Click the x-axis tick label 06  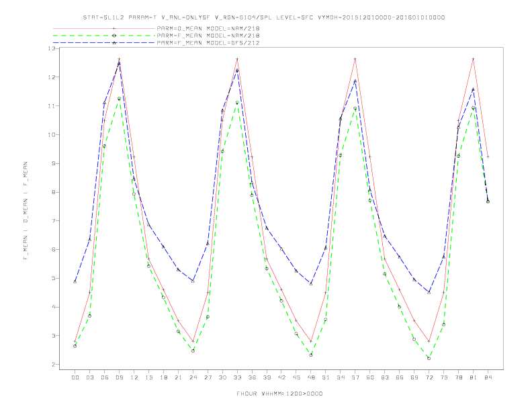pos(105,377)
